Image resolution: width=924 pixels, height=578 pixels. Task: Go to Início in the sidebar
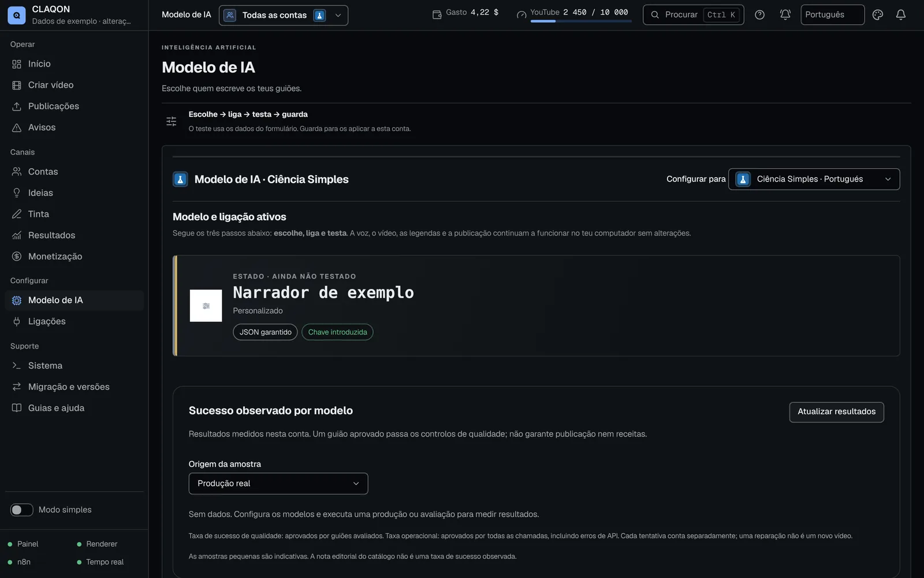(x=74, y=64)
